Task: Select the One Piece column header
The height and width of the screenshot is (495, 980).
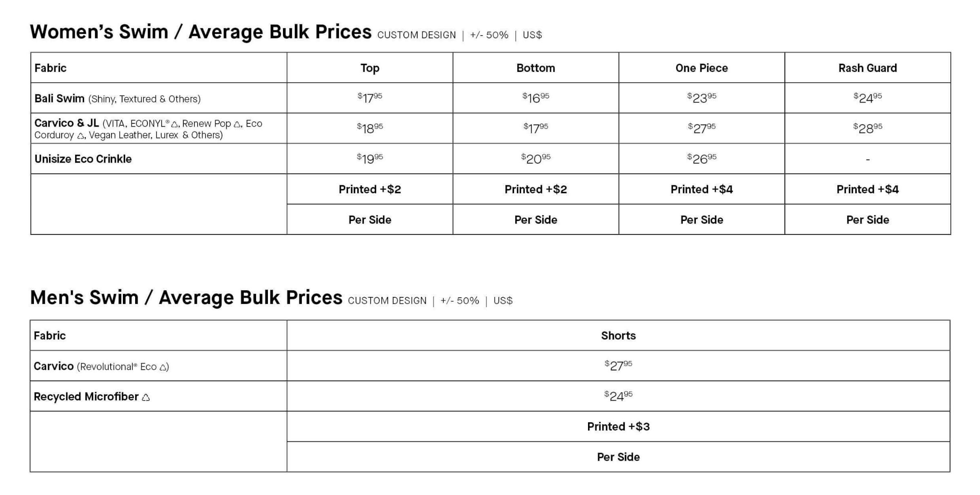Action: (702, 68)
